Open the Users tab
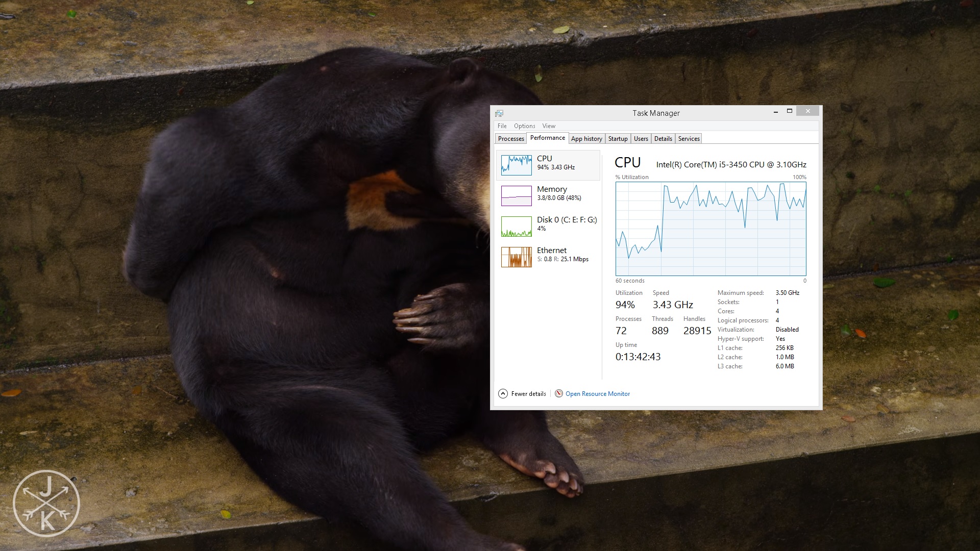Viewport: 980px width, 551px height. (x=641, y=139)
